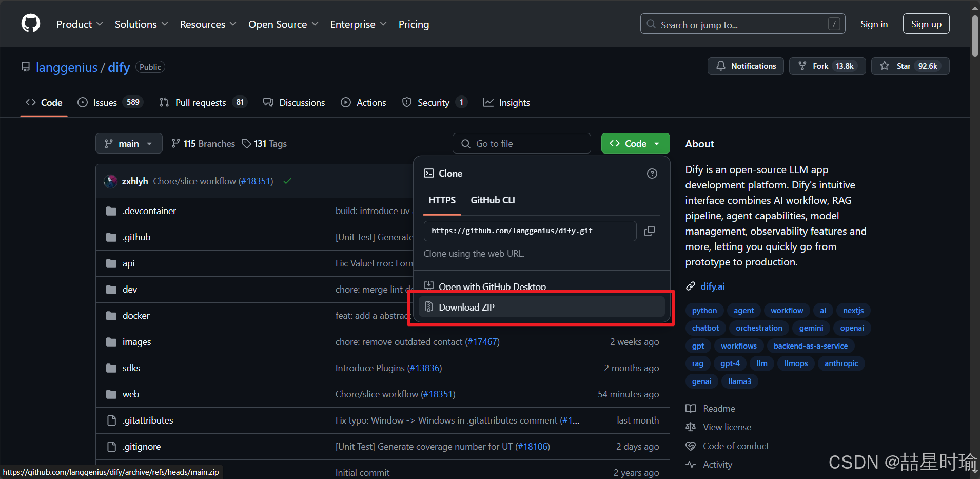
Task: Click the .devcontainer folder icon
Action: (111, 211)
